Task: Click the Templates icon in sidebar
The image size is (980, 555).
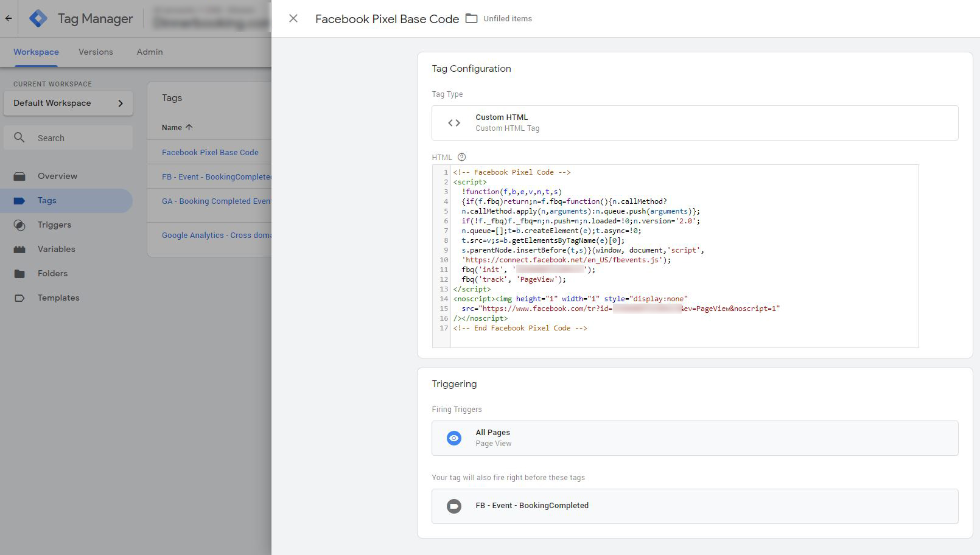Action: pyautogui.click(x=19, y=298)
